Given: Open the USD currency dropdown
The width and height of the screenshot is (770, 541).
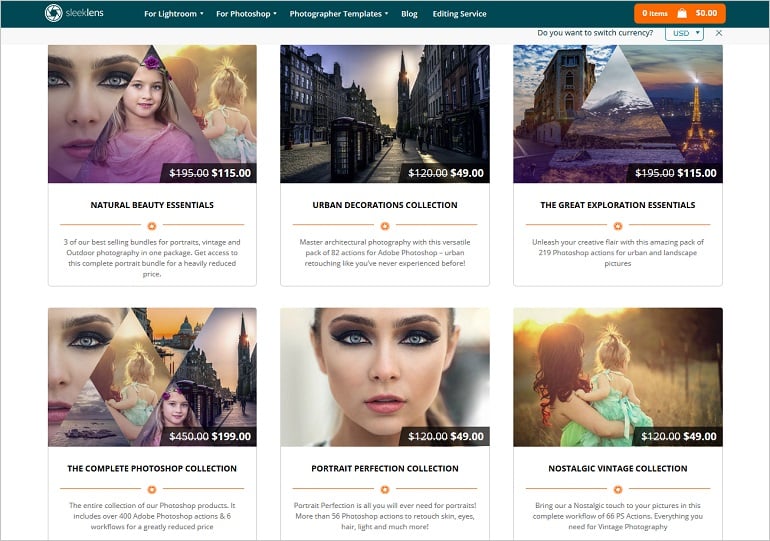Looking at the screenshot, I should [x=685, y=33].
